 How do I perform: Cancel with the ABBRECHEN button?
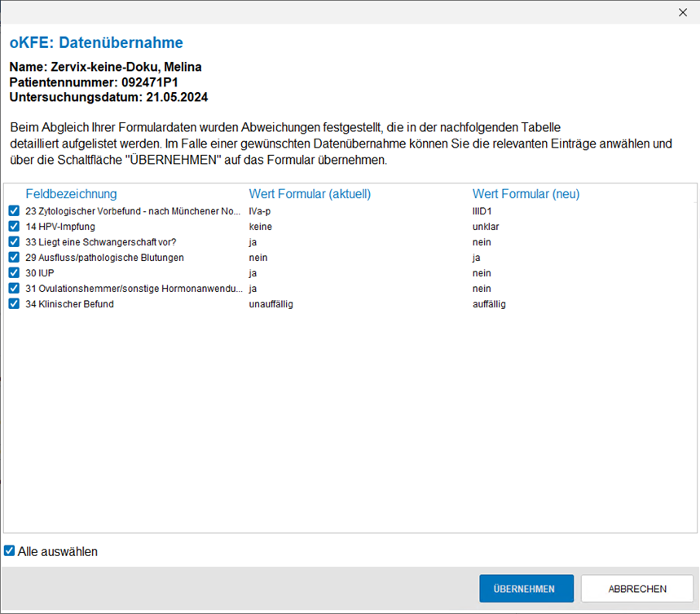[636, 589]
